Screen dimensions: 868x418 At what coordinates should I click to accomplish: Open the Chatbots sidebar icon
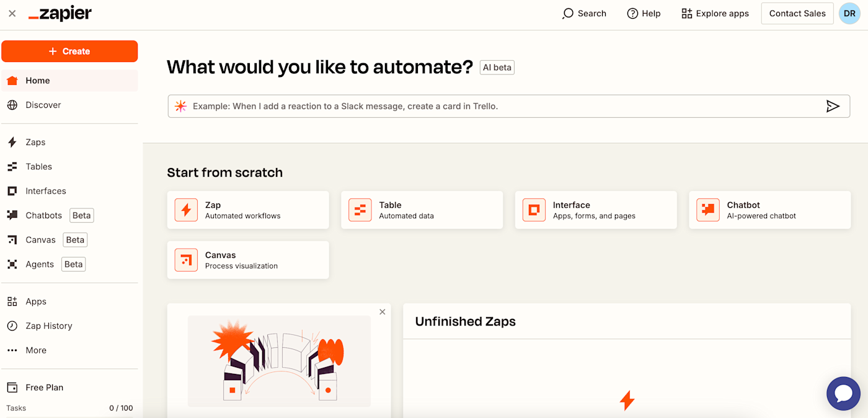[x=12, y=215]
